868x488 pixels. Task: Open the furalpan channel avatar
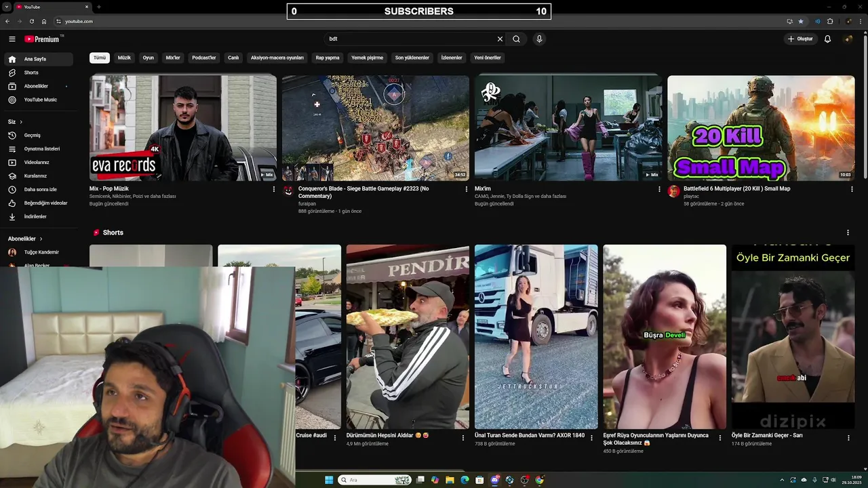(288, 191)
